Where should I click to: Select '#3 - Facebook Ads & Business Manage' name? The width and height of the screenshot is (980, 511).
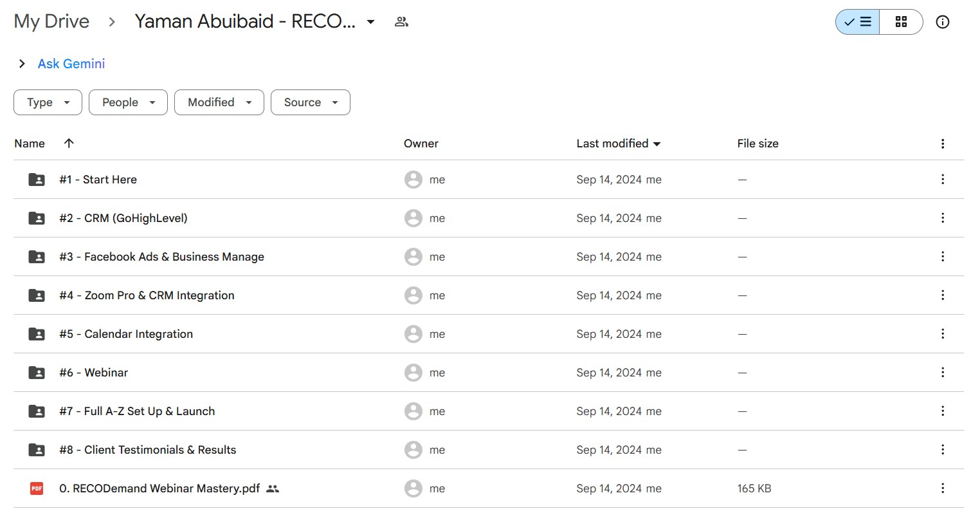(x=161, y=257)
